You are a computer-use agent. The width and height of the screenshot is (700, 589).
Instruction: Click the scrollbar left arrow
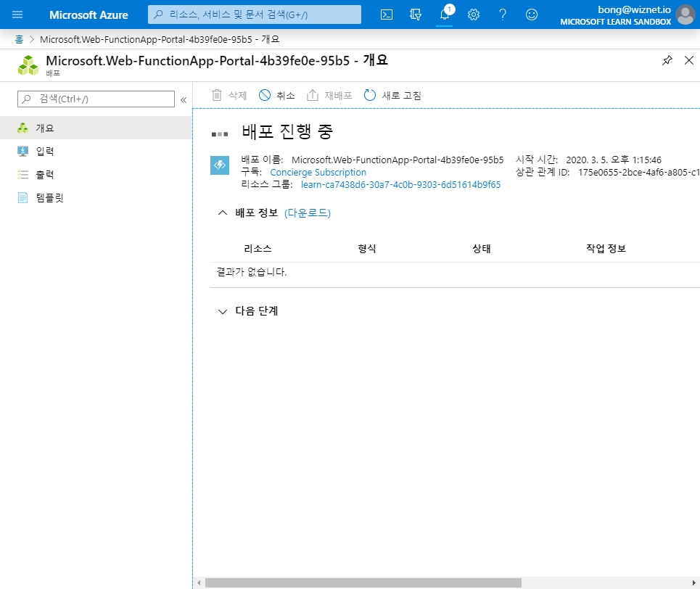tap(199, 582)
